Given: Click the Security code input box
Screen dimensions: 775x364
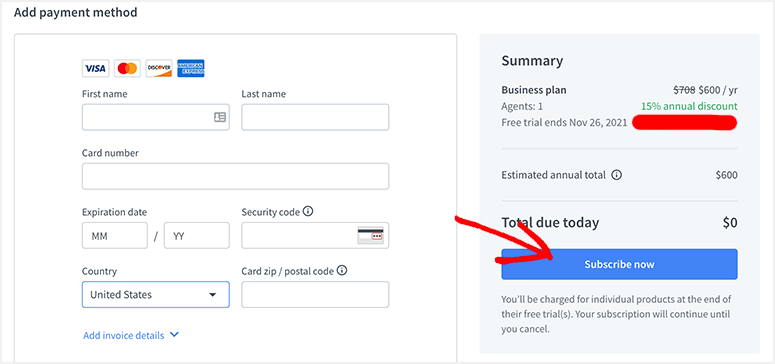Looking at the screenshot, I should click(315, 235).
